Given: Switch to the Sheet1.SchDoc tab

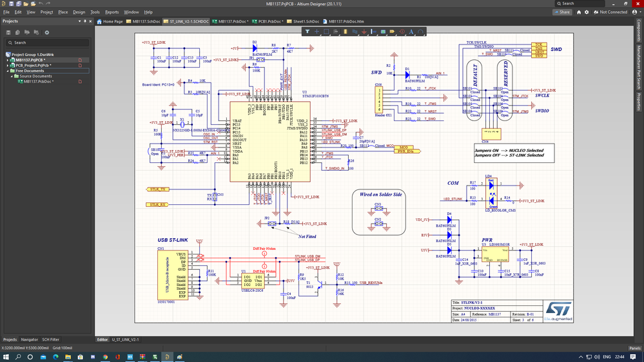Looking at the screenshot, I should (303, 21).
